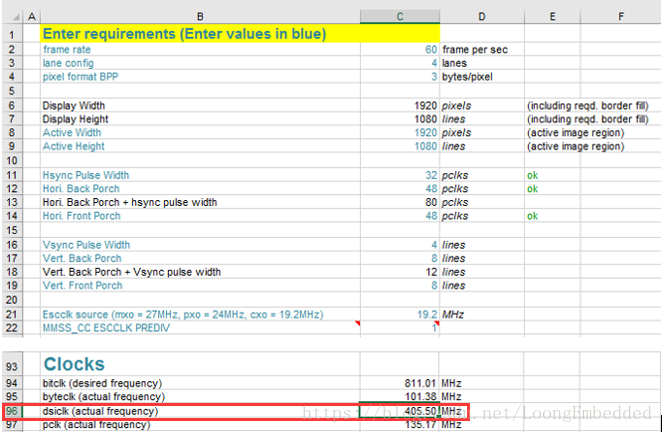Image resolution: width=663 pixels, height=433 pixels.
Task: Select value 80 pclks in row 13
Action: pyautogui.click(x=400, y=202)
